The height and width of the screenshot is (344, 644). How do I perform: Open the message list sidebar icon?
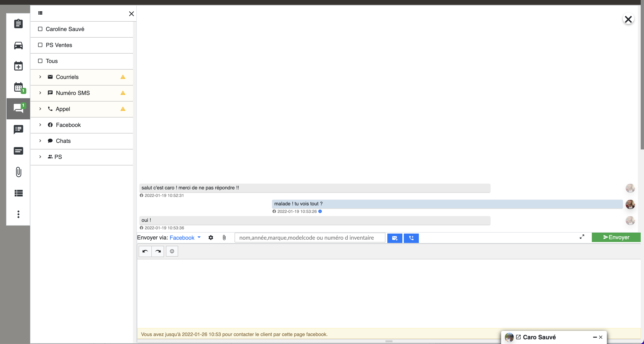click(18, 129)
